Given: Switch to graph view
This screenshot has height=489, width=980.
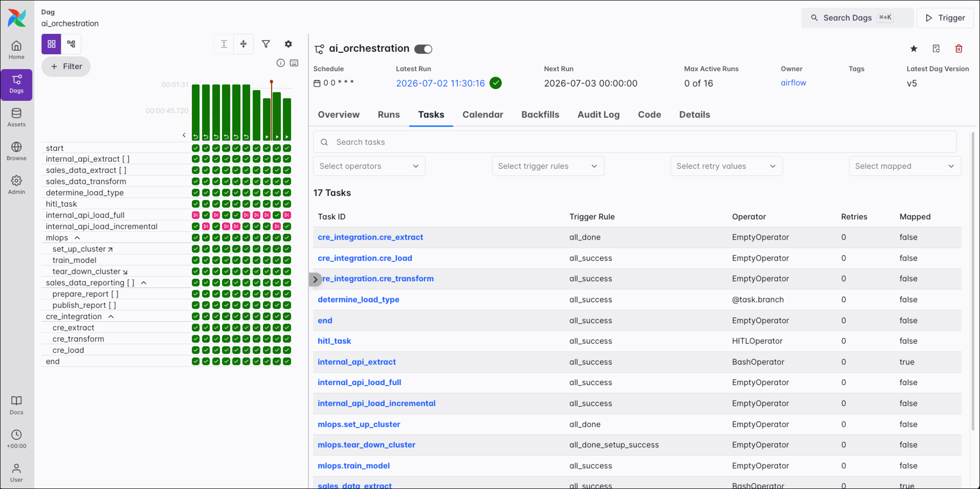Looking at the screenshot, I should coord(71,44).
